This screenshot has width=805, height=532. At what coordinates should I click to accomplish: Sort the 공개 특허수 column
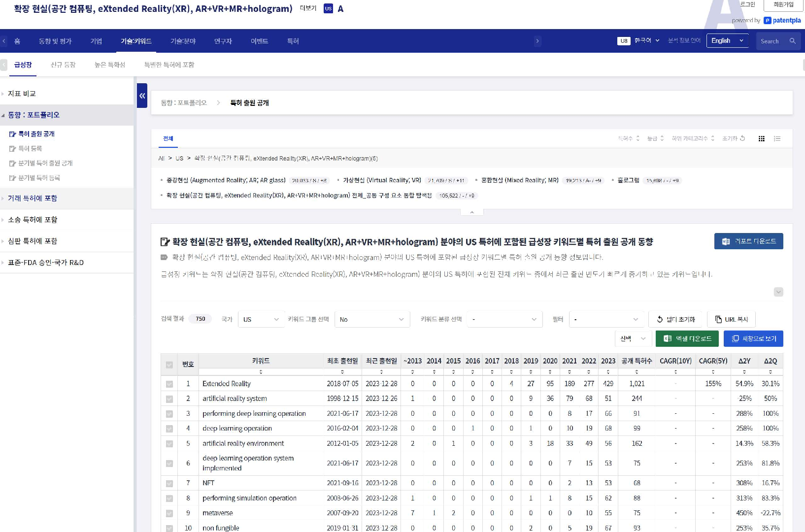[637, 372]
